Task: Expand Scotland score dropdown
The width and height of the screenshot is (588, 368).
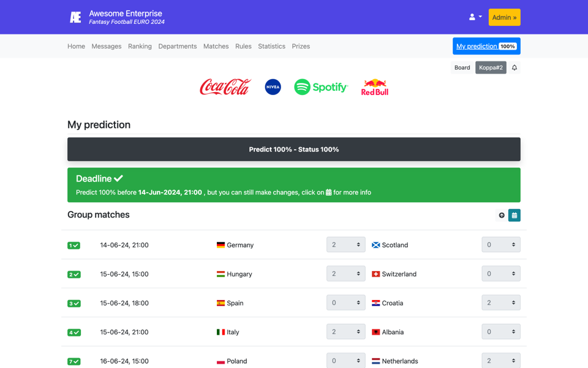Action: coord(500,245)
